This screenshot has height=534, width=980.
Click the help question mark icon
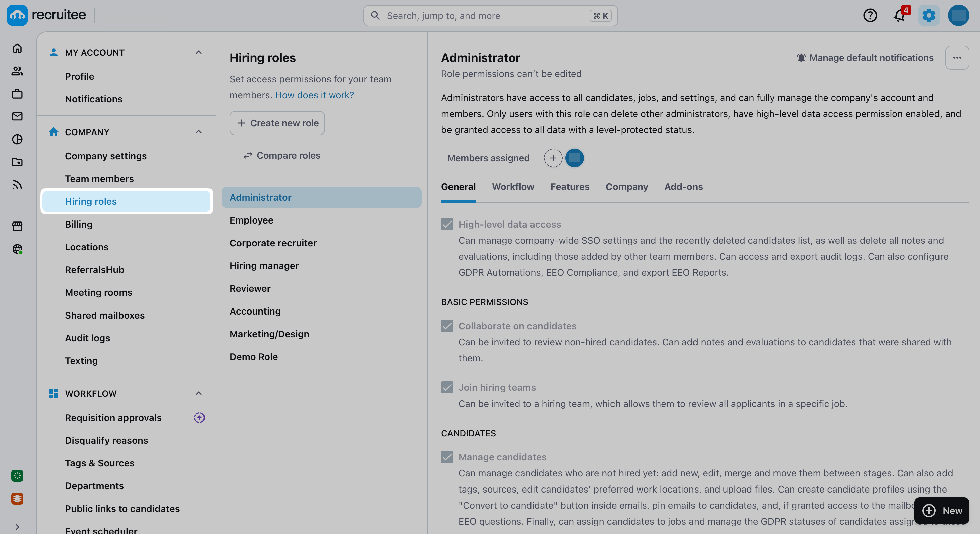[870, 16]
